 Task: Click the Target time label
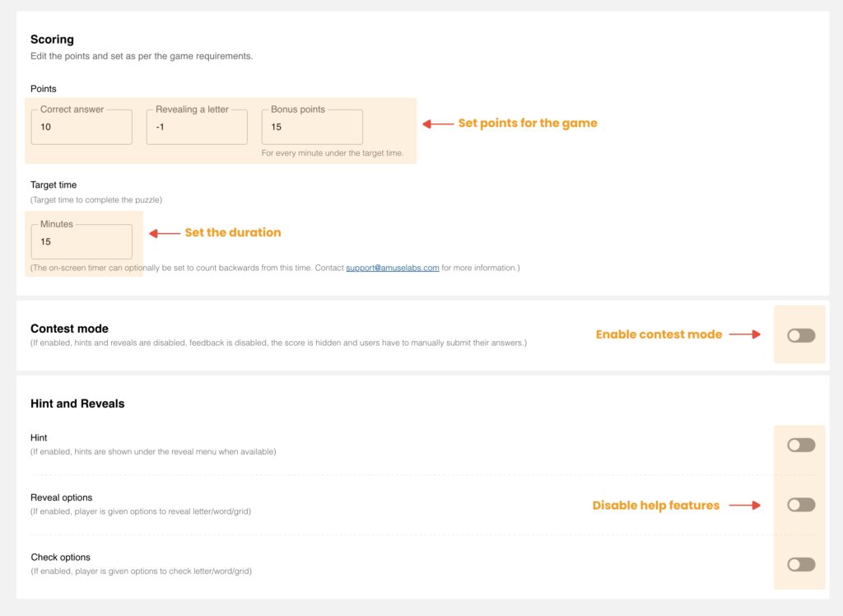pos(54,185)
